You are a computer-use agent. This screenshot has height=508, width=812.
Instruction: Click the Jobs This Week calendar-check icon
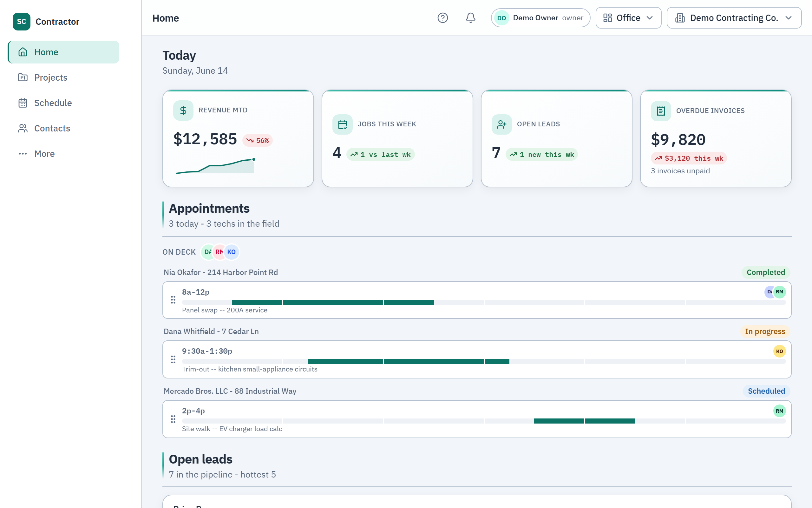click(x=342, y=124)
